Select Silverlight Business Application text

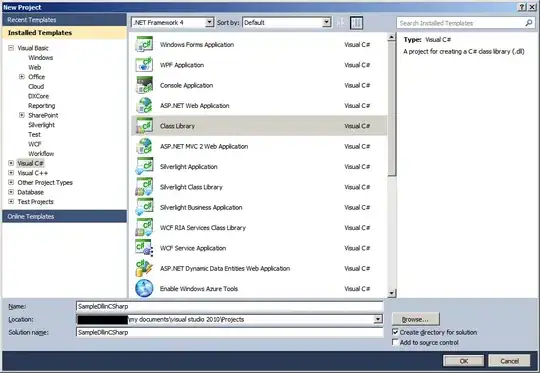point(201,207)
